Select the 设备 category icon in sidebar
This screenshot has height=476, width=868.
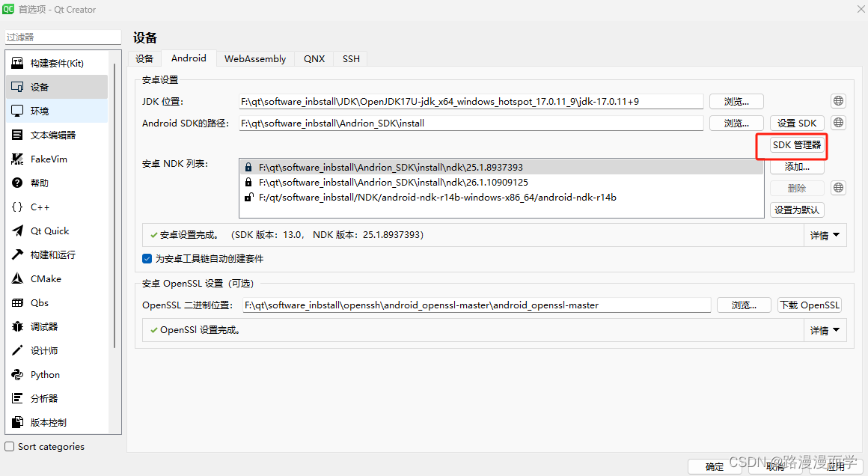tap(18, 87)
